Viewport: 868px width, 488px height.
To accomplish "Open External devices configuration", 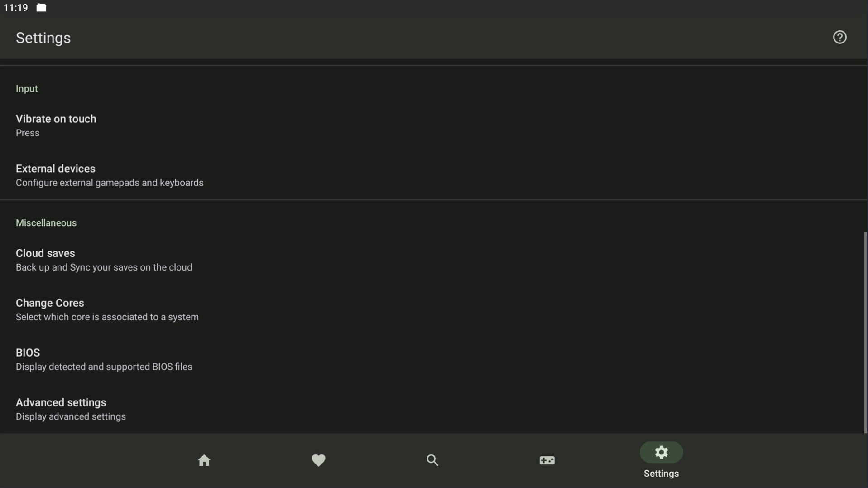I will pyautogui.click(x=56, y=169).
